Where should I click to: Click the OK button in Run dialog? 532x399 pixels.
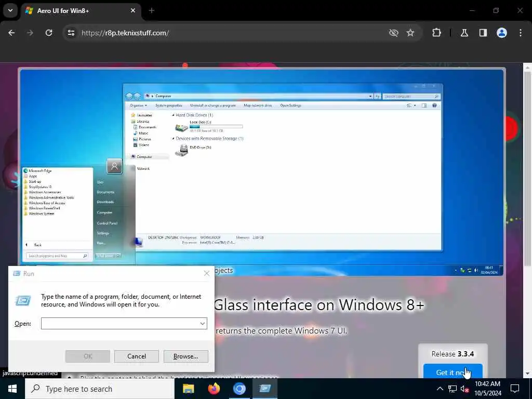point(87,356)
